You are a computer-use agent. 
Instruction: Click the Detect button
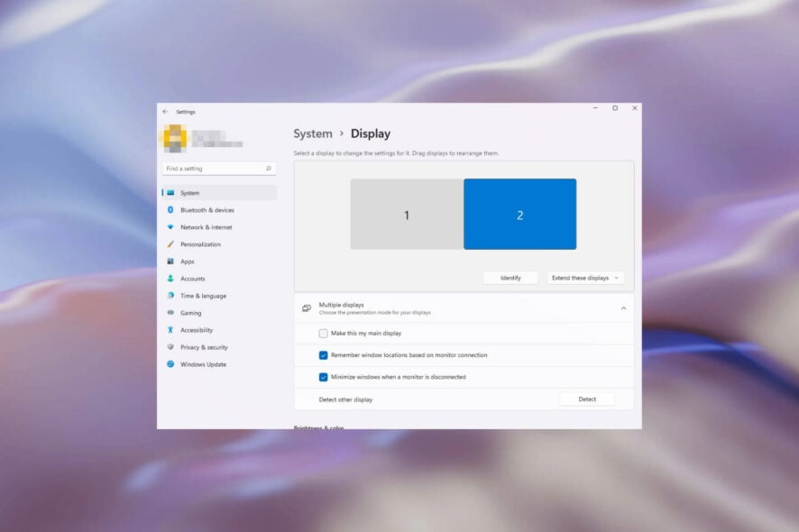587,399
